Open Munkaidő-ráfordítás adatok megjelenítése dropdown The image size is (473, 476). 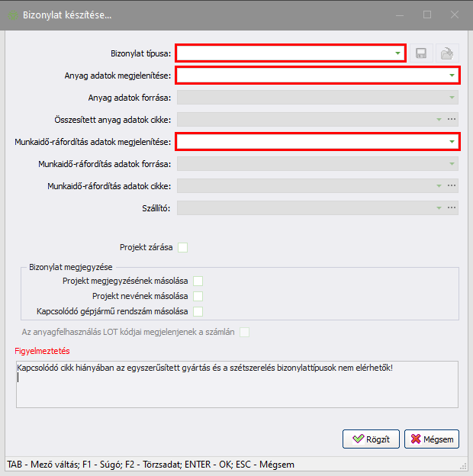coord(452,141)
